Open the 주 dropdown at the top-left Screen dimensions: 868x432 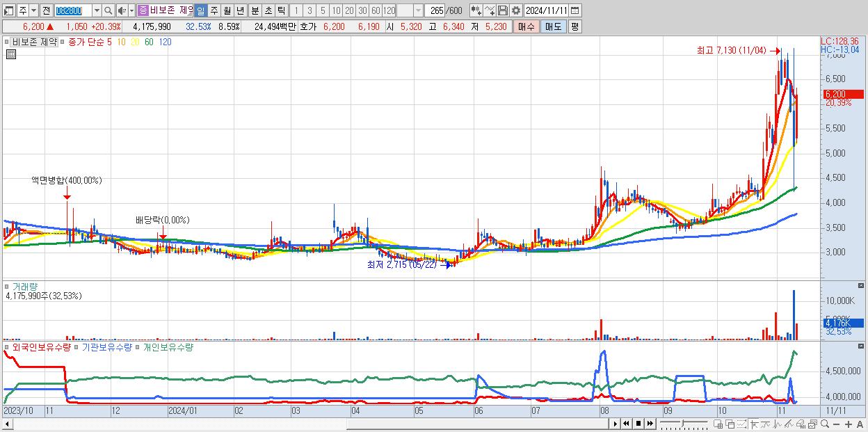(33, 11)
